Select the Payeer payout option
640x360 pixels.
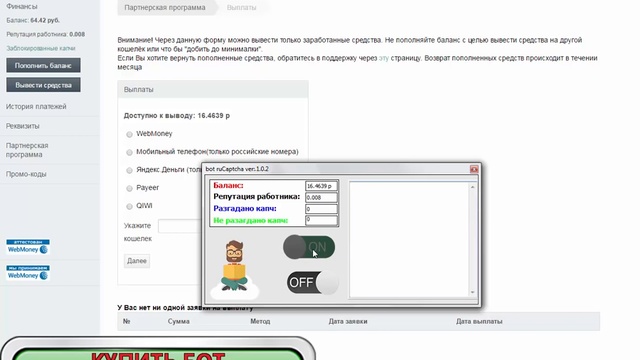coord(129,188)
